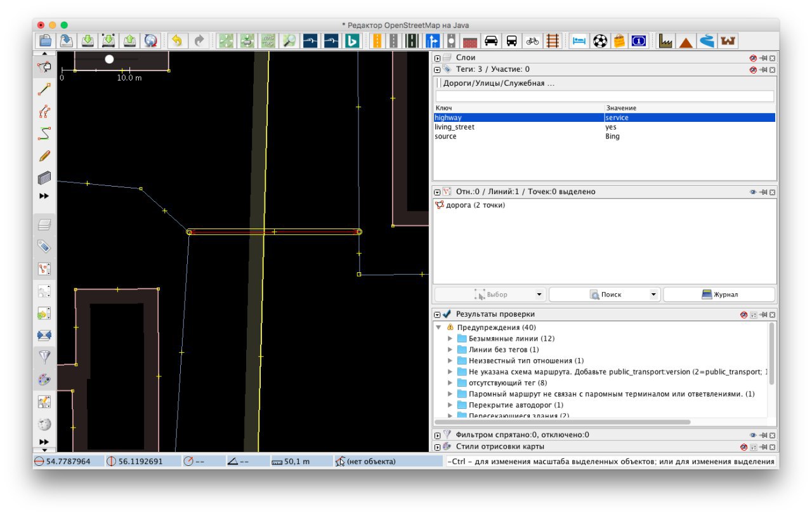Open the WMS/TMS imagery icon
The width and height of the screenshot is (812, 516).
coord(268,41)
